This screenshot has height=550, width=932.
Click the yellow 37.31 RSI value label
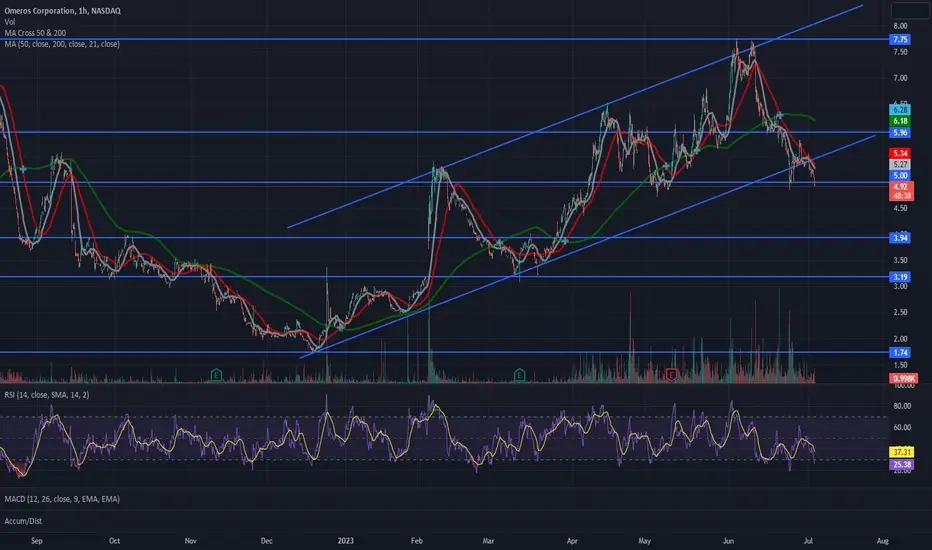[x=901, y=452]
